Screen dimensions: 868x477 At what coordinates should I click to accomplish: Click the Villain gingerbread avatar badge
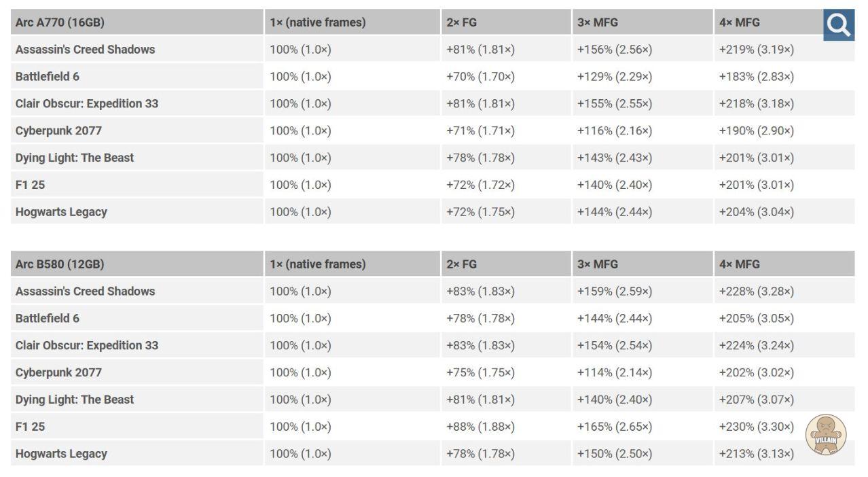click(825, 434)
